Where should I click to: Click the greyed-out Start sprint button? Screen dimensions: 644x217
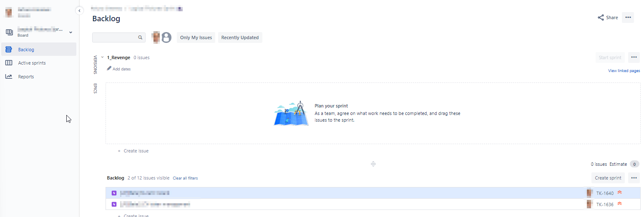click(x=610, y=57)
